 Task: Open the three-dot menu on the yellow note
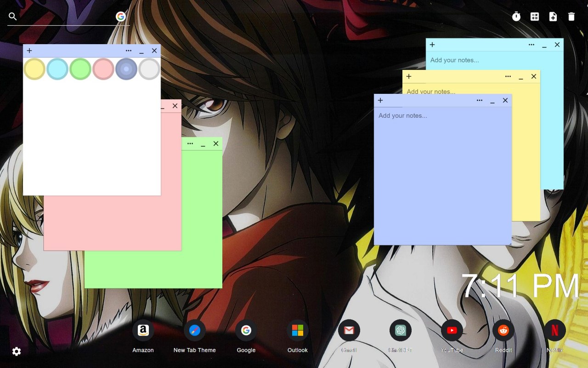coord(508,76)
